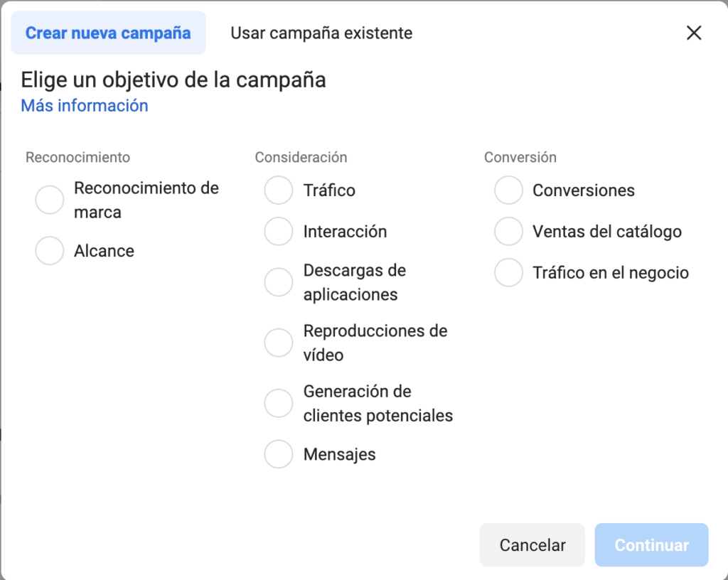The width and height of the screenshot is (728, 580).
Task: Choose the Alcance radio option
Action: tap(50, 251)
